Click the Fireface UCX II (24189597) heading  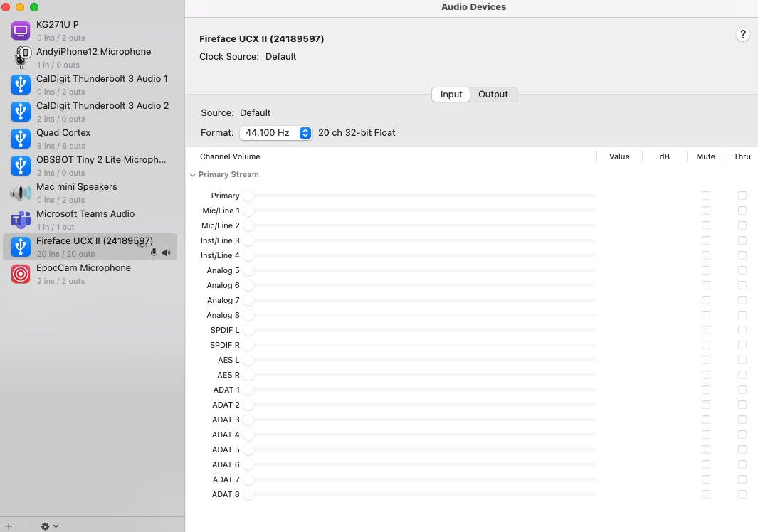pos(261,38)
